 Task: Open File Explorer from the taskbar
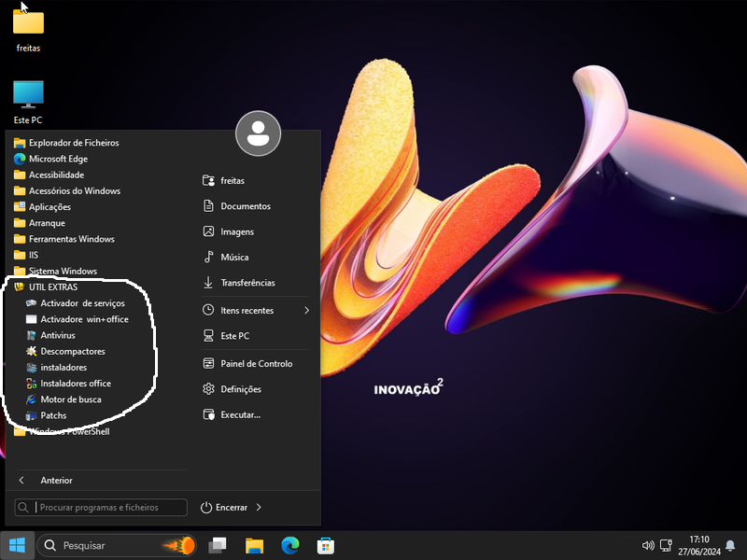254,545
